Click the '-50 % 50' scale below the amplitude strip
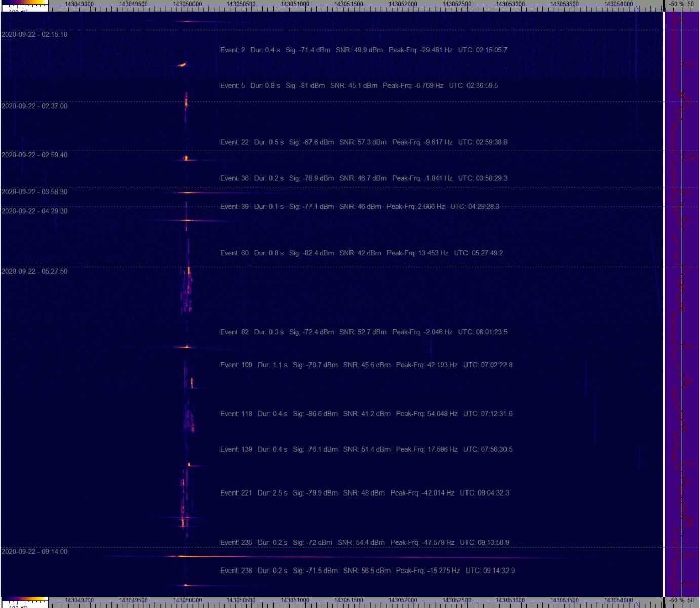The height and width of the screenshot is (608, 700). pos(681,600)
